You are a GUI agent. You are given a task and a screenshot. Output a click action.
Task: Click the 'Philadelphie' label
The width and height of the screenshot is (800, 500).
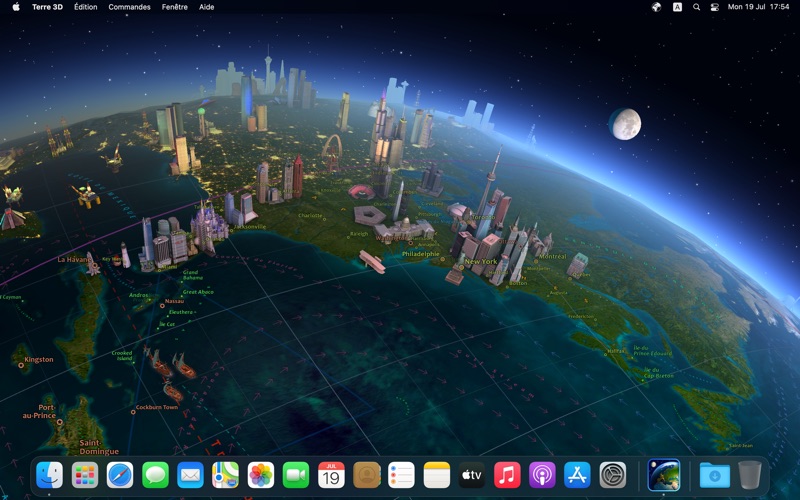click(x=420, y=254)
